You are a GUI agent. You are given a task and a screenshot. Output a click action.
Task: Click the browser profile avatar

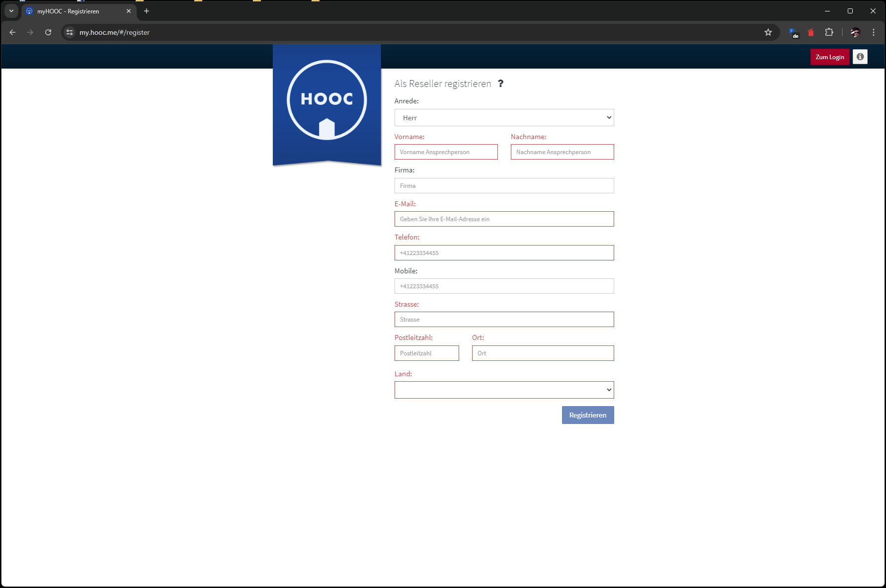click(x=855, y=32)
